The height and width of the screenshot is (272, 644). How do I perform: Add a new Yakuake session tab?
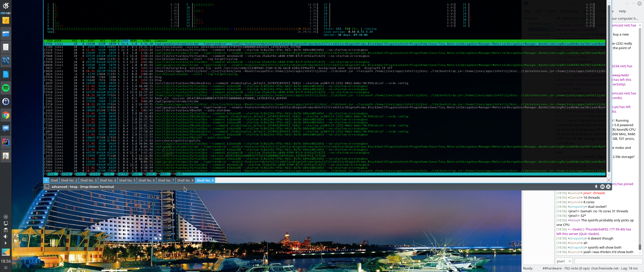pyautogui.click(x=46, y=180)
